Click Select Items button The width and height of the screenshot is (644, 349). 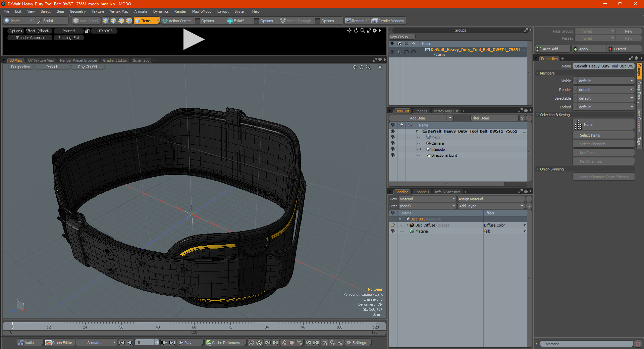[603, 135]
